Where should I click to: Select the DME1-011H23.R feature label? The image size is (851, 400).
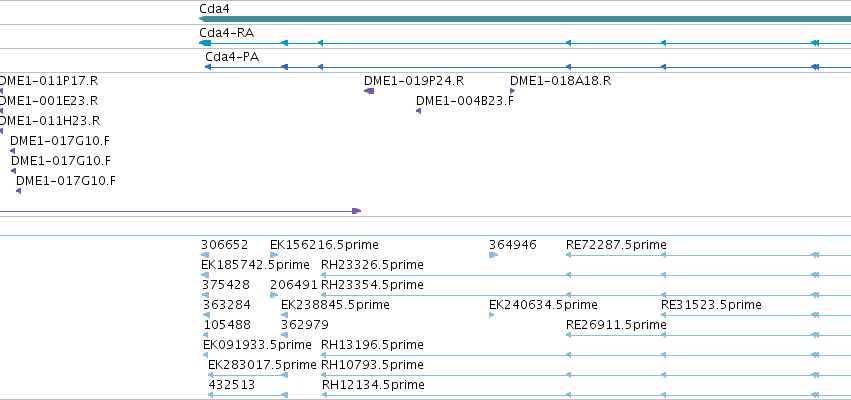click(49, 120)
